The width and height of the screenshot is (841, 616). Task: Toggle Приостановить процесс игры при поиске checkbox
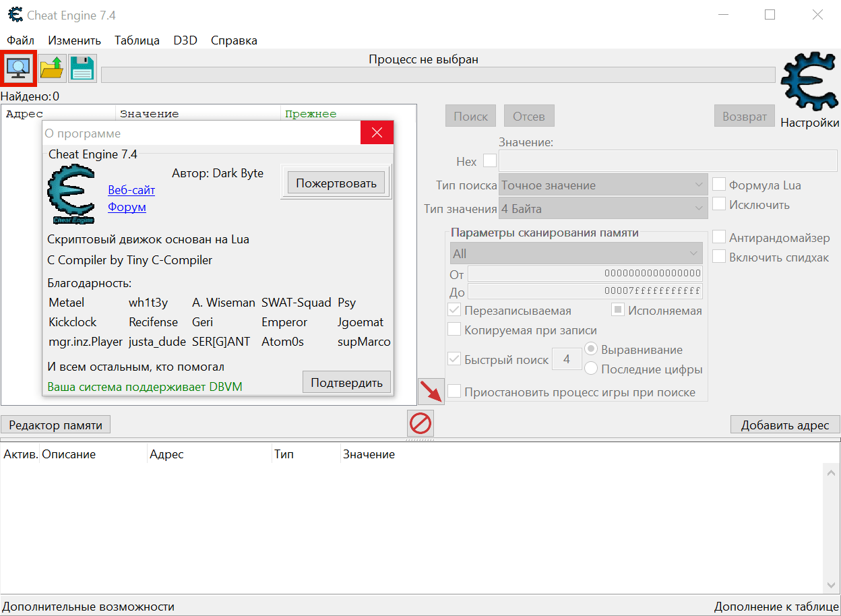pyautogui.click(x=454, y=392)
